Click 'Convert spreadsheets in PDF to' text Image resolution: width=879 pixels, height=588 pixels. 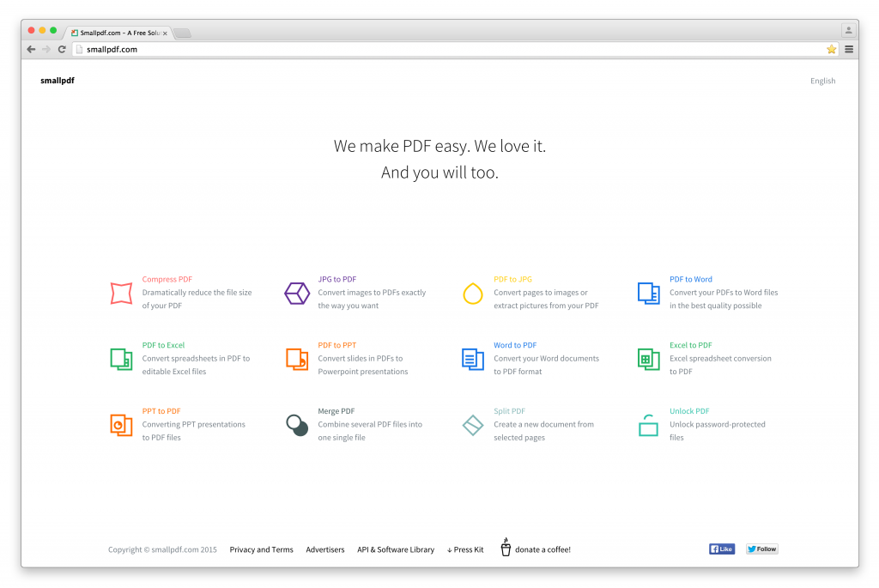click(x=197, y=358)
